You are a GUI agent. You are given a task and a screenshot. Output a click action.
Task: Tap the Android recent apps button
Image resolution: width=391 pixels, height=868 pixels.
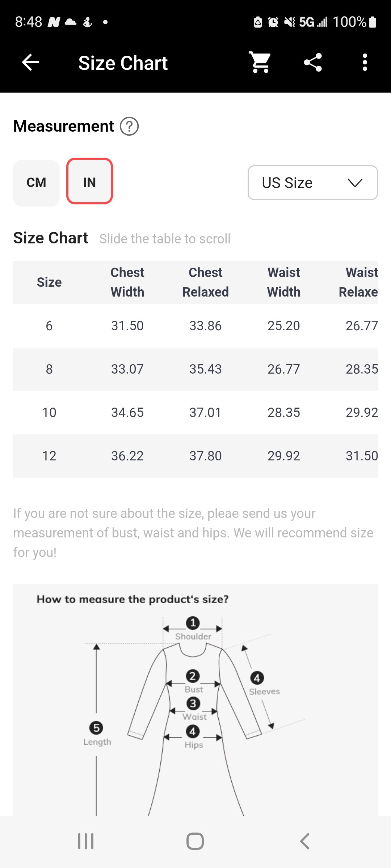coord(86,841)
